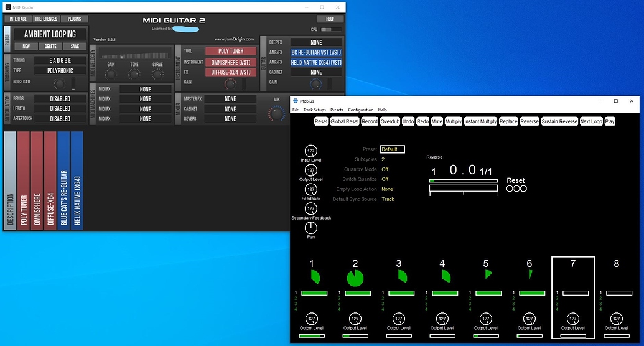This screenshot has width=644, height=346.
Task: Click the Multiply button in Mobius
Action: pyautogui.click(x=454, y=121)
